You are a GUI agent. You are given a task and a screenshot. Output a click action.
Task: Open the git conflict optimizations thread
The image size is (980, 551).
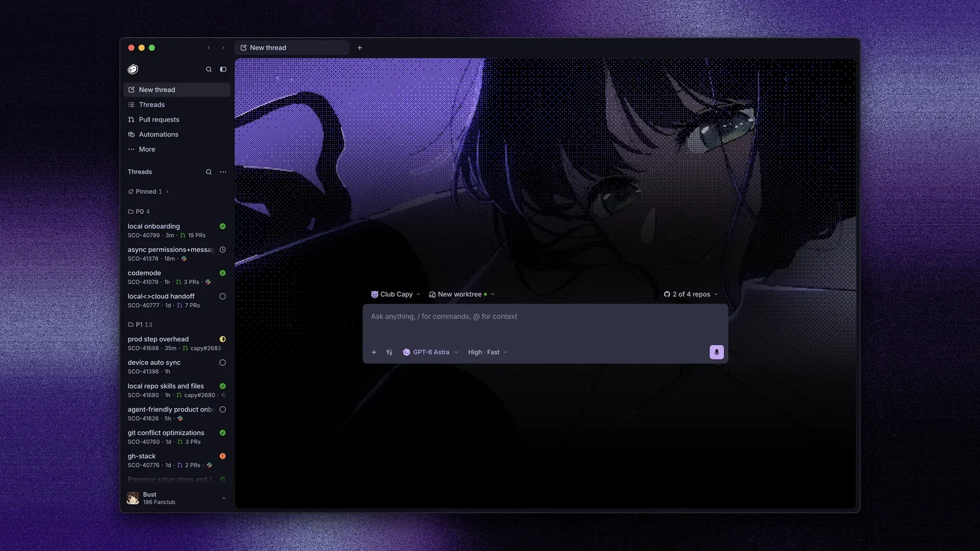[x=177, y=437]
